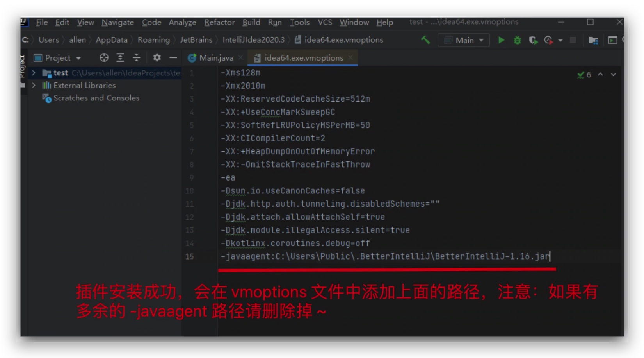644x358 pixels.
Task: Click the ReservedCodeCacheSize=512m line
Action: pos(295,99)
